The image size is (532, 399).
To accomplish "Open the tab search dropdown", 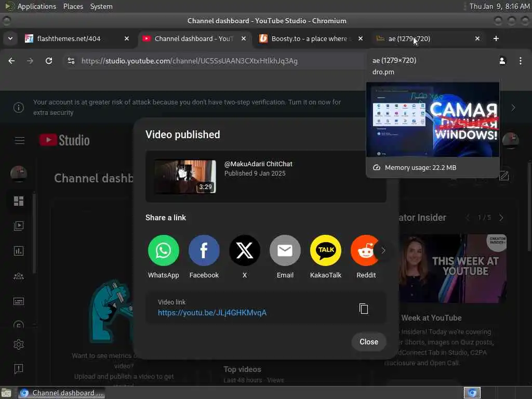I will (10, 38).
